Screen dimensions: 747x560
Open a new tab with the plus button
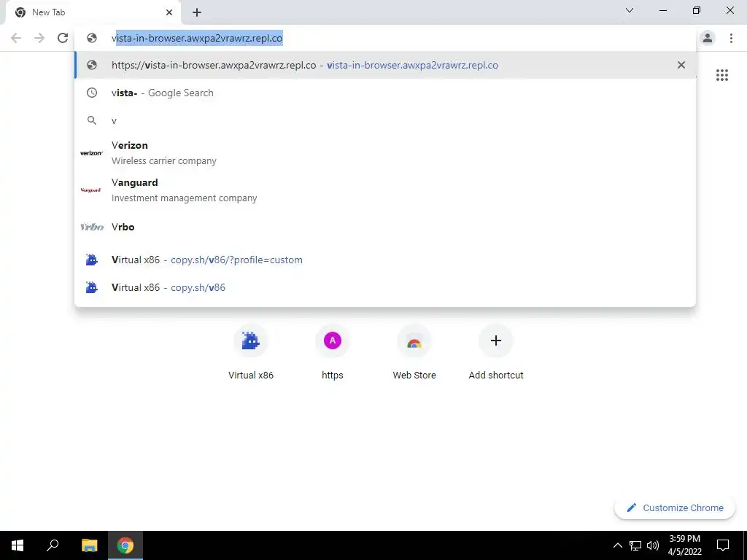[197, 13]
